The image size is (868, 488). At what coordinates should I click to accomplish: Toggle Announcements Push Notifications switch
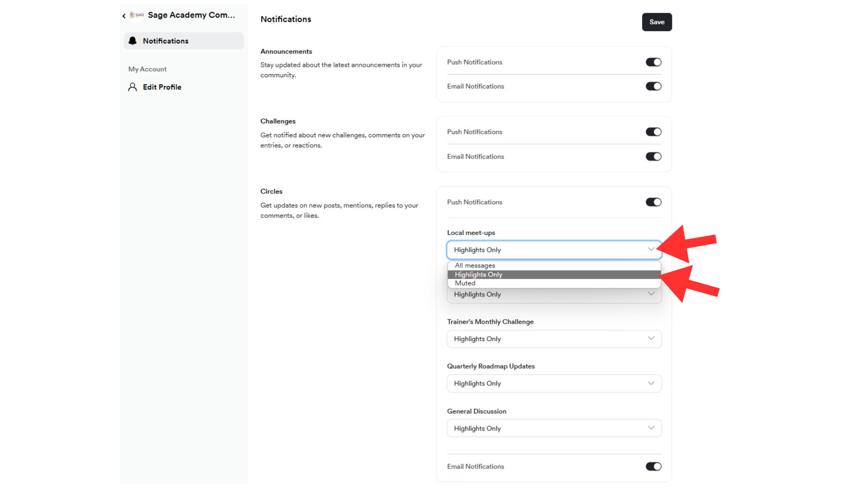(x=653, y=62)
